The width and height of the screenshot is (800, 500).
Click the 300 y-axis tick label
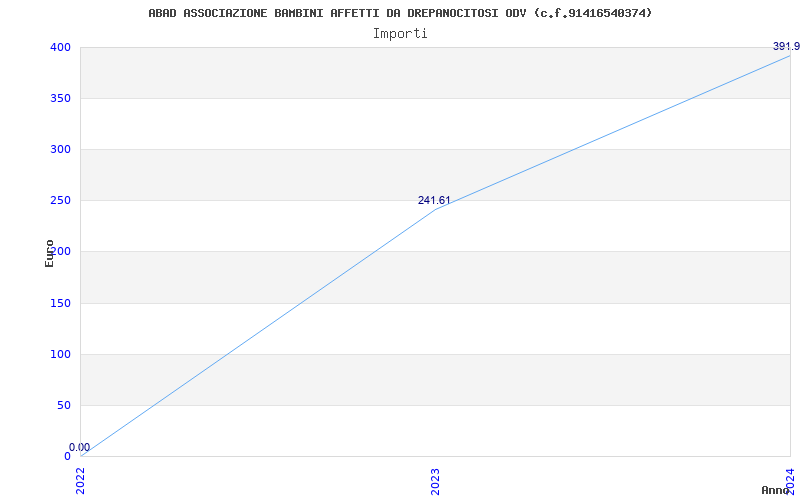pos(59,149)
